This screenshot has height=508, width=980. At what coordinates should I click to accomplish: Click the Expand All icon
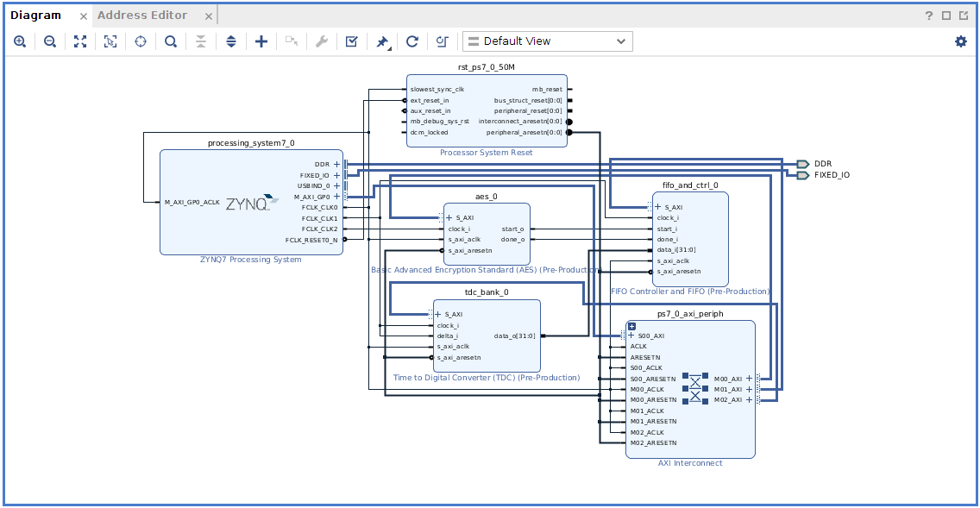[x=231, y=41]
